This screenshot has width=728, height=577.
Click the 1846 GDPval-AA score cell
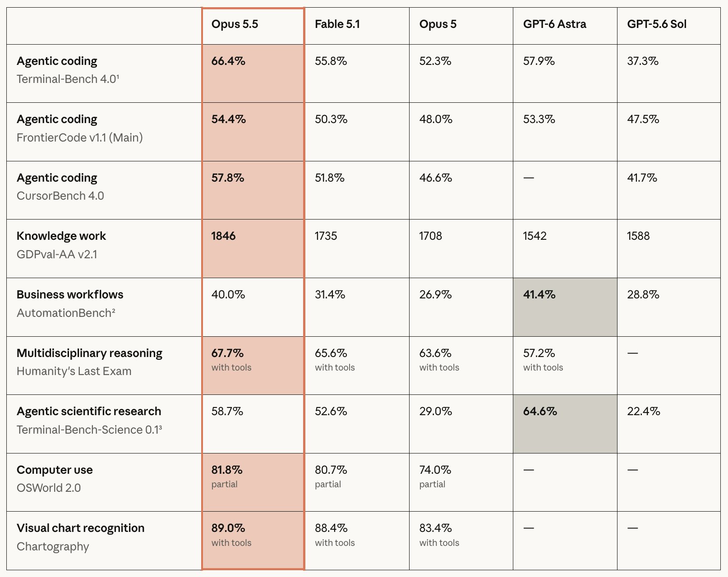(253, 249)
